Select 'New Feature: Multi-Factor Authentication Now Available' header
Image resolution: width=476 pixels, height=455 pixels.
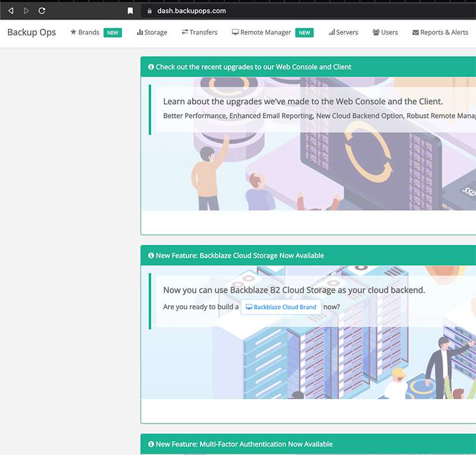tap(244, 444)
